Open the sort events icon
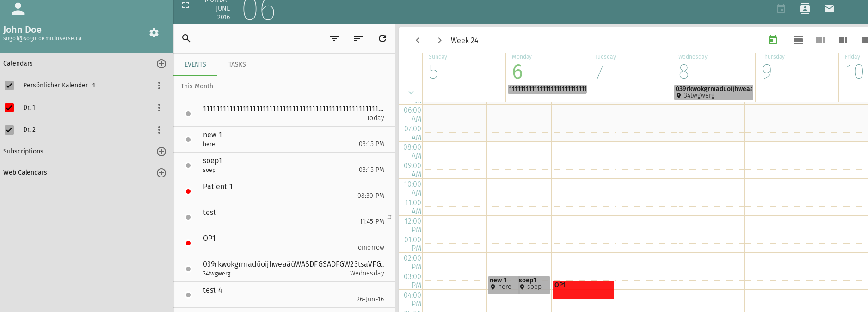868x312 pixels. pos(358,38)
